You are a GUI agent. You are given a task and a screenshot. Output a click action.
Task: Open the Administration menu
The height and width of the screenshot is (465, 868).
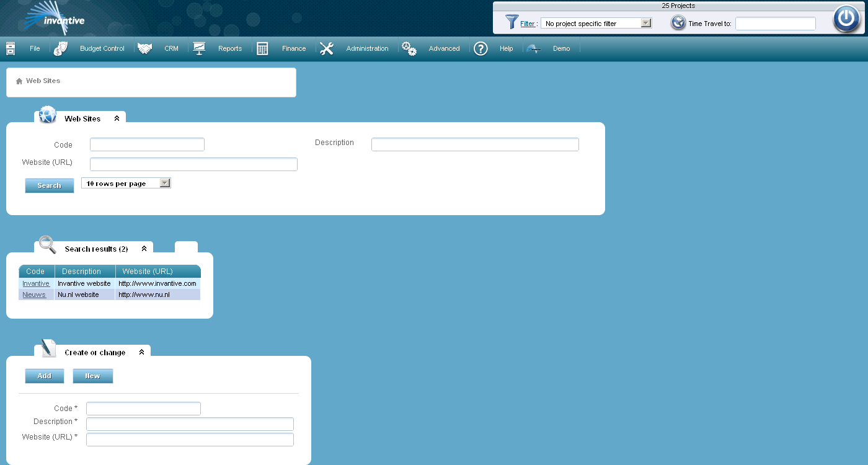tap(367, 48)
